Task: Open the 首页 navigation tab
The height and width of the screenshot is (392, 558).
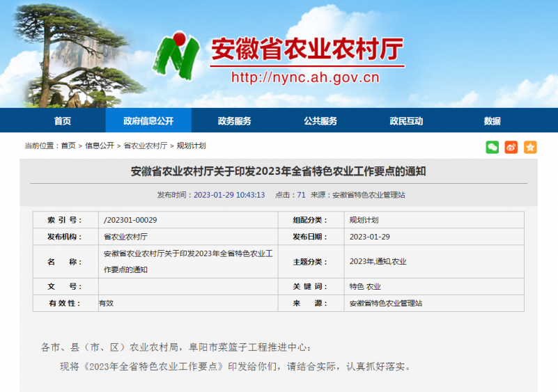Action: 63,121
